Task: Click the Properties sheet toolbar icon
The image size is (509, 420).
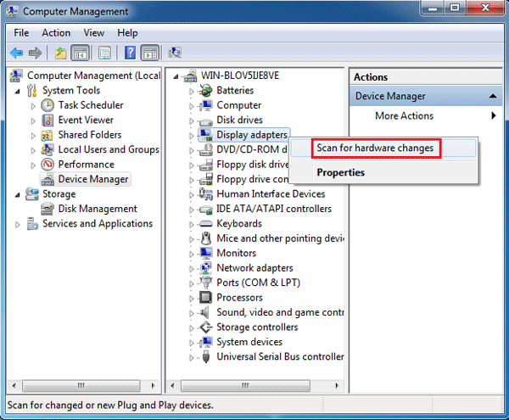Action: [104, 53]
